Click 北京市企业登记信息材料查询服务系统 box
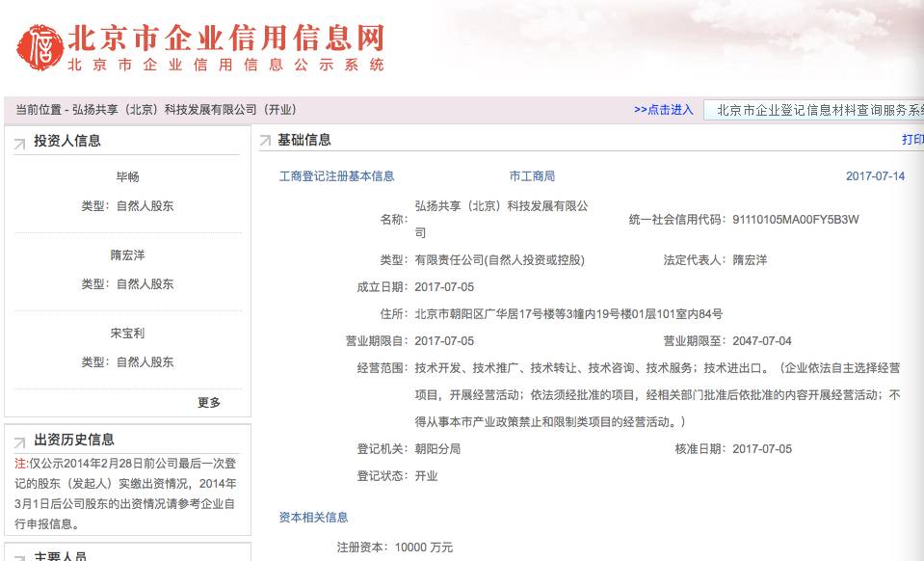The width and height of the screenshot is (924, 561). (x=814, y=110)
